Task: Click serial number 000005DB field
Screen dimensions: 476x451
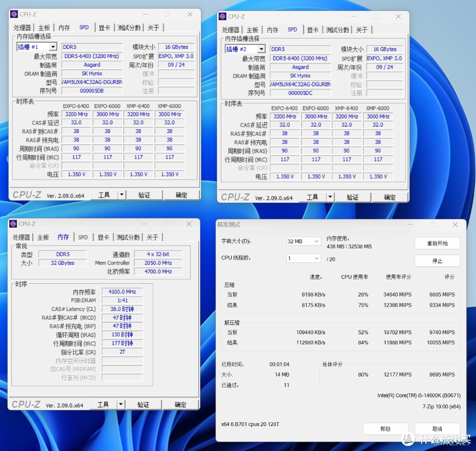Action: pos(92,90)
